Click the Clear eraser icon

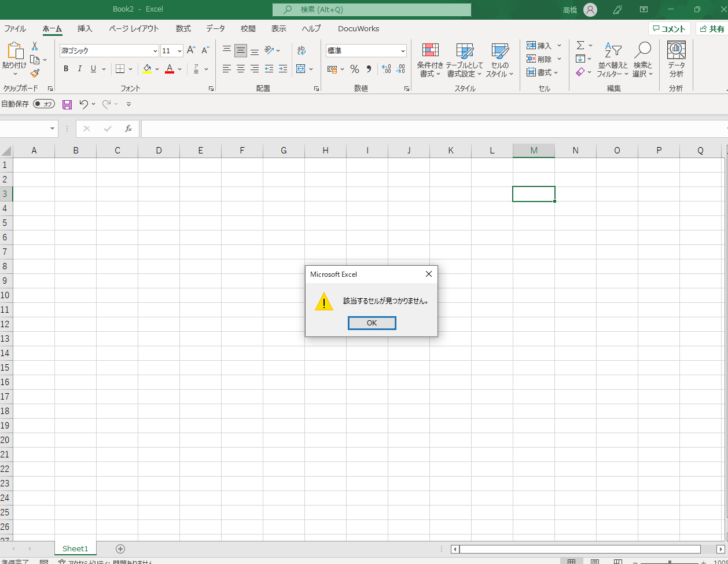pos(580,72)
